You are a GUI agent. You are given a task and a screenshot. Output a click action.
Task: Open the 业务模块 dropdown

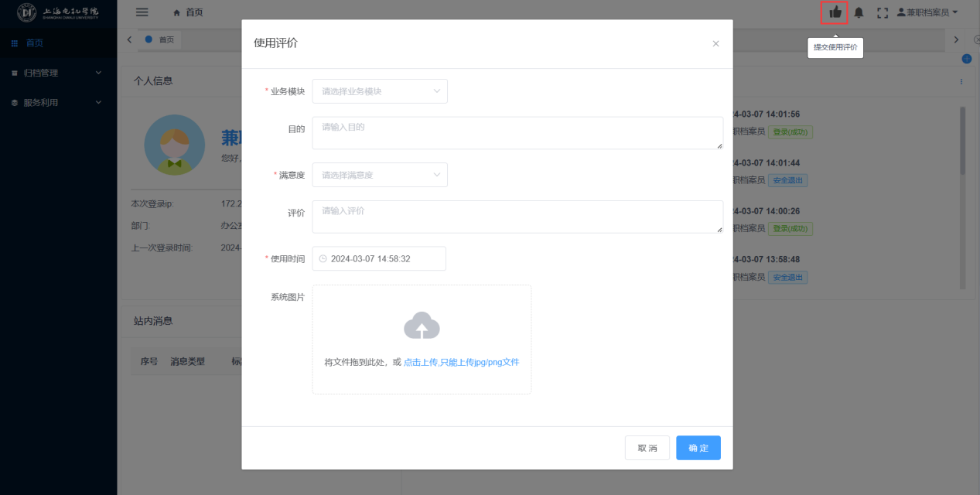380,91
